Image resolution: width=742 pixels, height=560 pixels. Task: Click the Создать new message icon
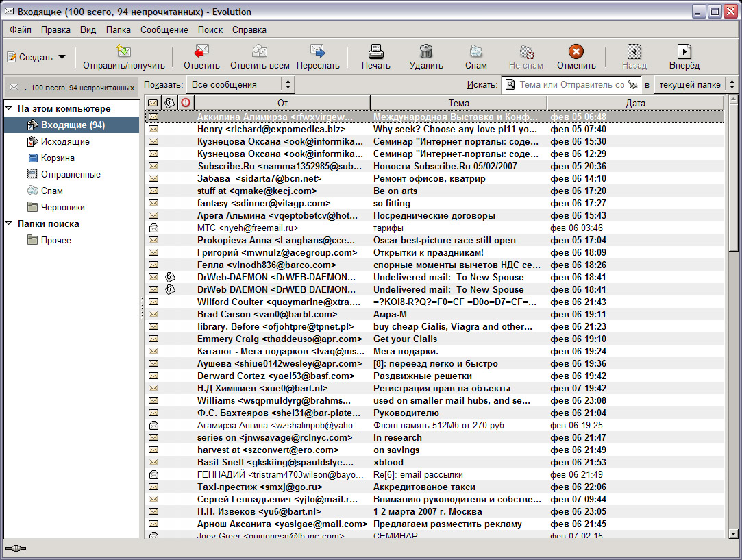tap(12, 58)
